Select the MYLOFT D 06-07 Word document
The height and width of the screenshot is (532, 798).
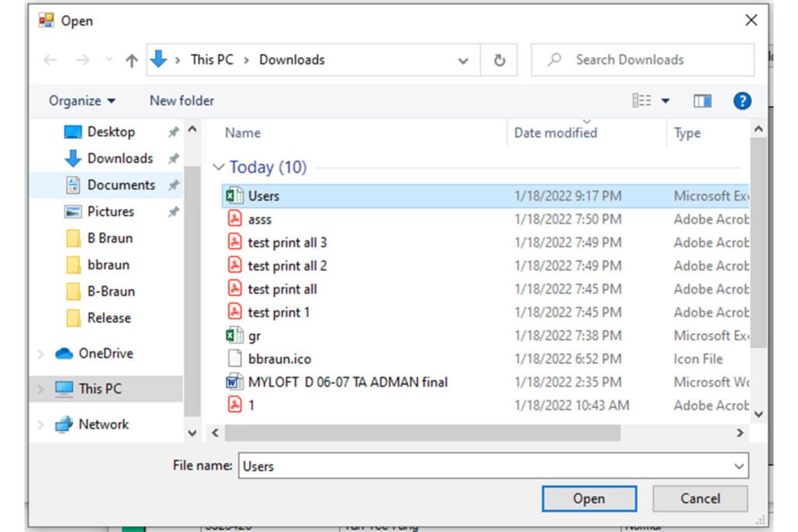click(x=347, y=382)
